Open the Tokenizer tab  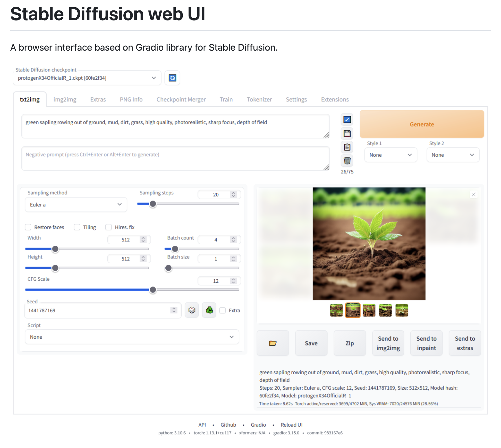(259, 99)
